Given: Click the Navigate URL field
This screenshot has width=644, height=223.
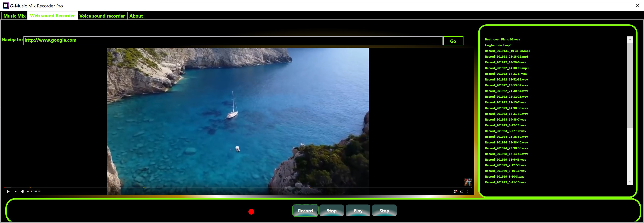Looking at the screenshot, I should coord(233,41).
